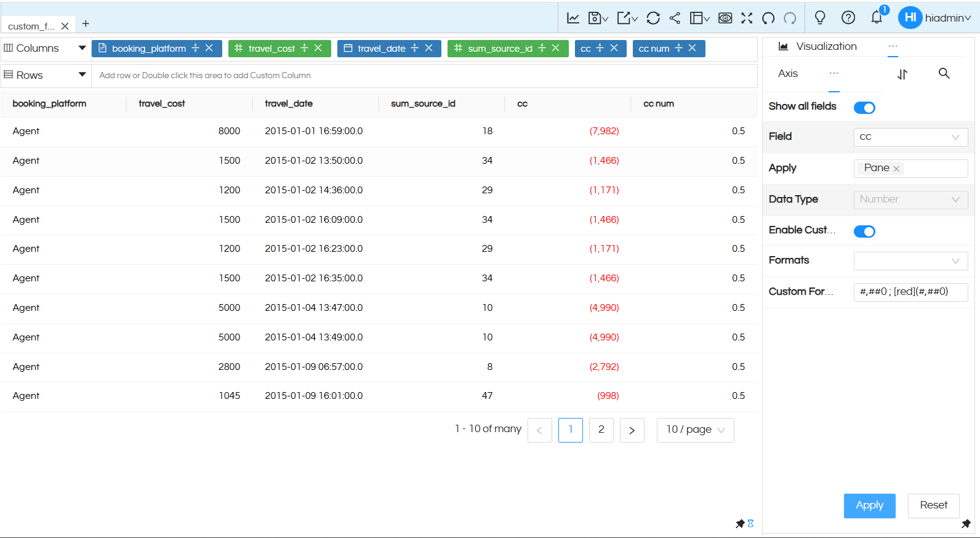
Task: Click the hourglass icon below the table
Action: point(750,524)
